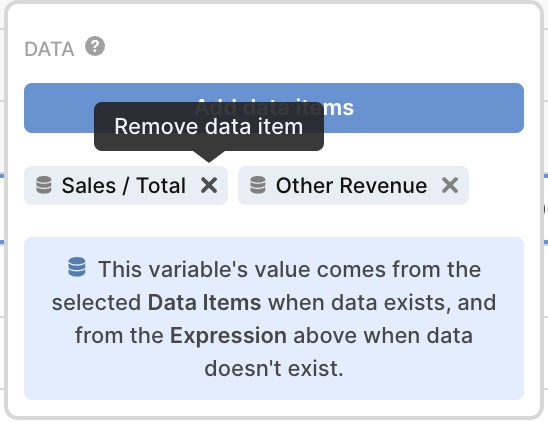Click the bold Data Items text
The width and height of the screenshot is (548, 422).
204,302
